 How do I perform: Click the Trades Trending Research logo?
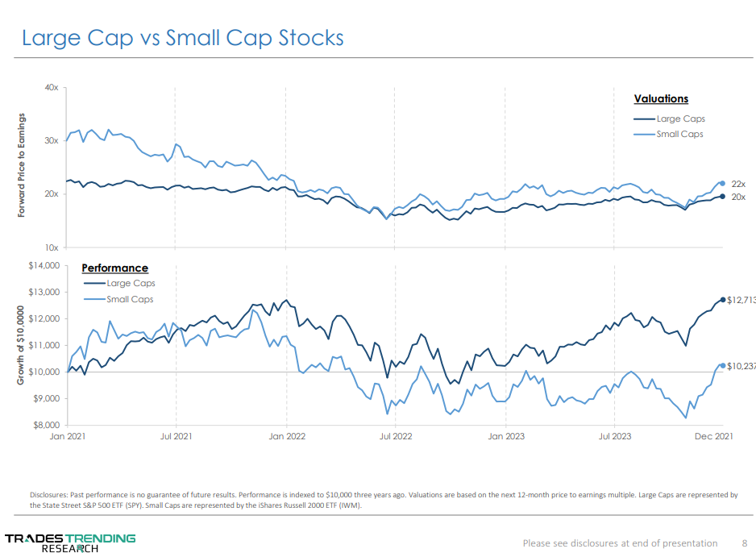70,543
